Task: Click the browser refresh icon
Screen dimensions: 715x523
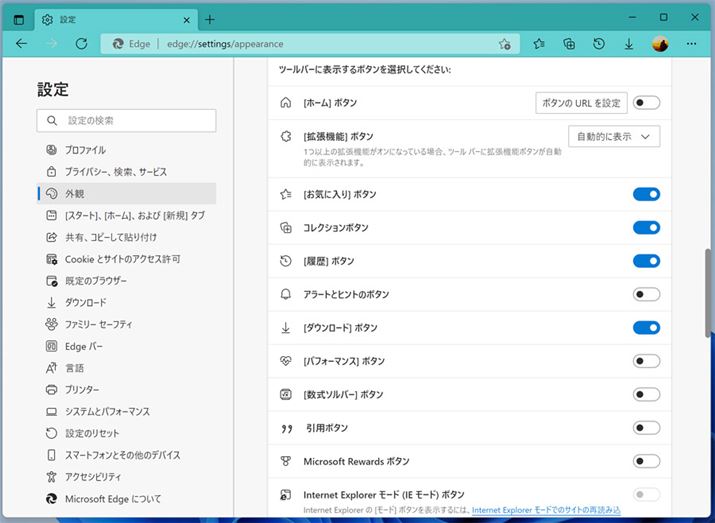Action: tap(81, 44)
